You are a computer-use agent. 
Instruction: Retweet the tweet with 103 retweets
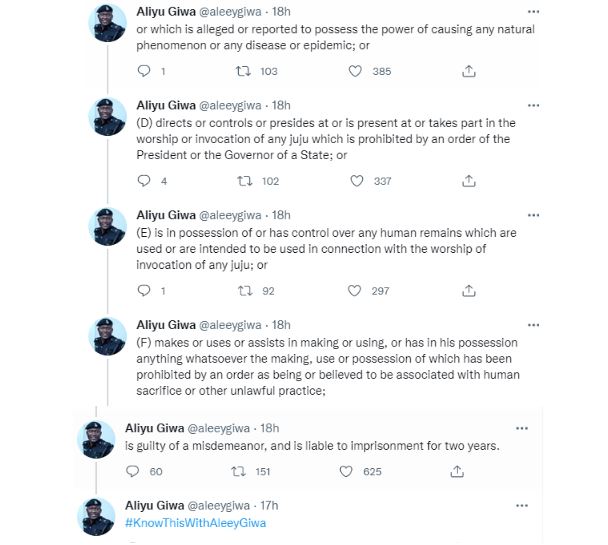click(241, 72)
